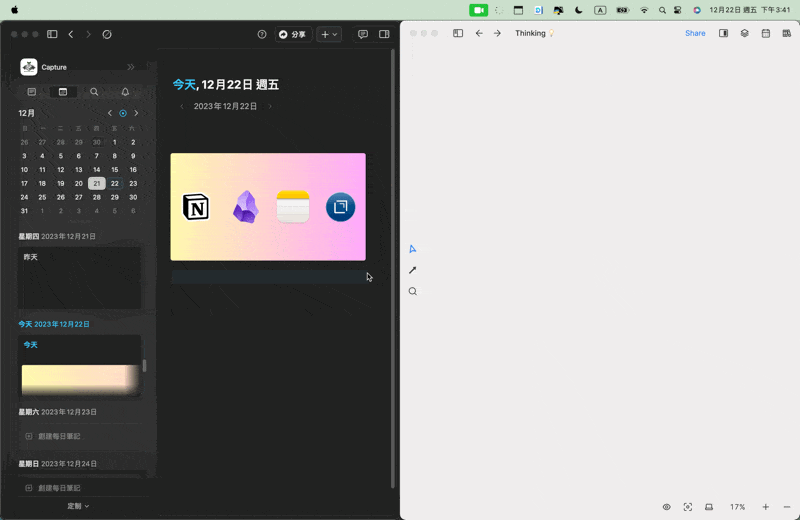Open the calendar icon in Thinking window toolbar
The image size is (800, 520).
(x=766, y=33)
